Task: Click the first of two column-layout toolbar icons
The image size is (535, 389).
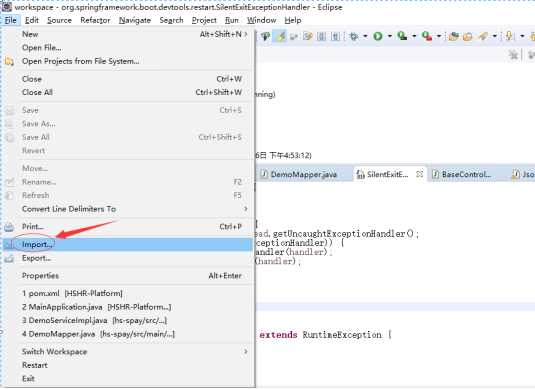Action: click(321, 36)
